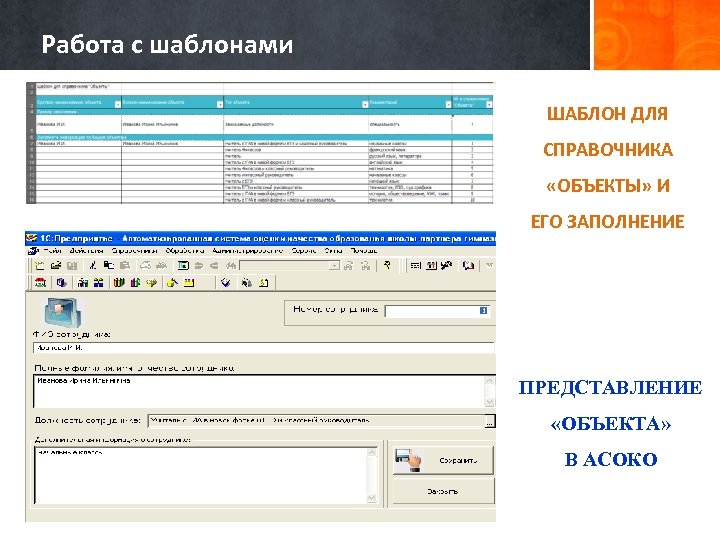Open filter dropdown for the Id в справочнике column

pyautogui.click(x=489, y=105)
